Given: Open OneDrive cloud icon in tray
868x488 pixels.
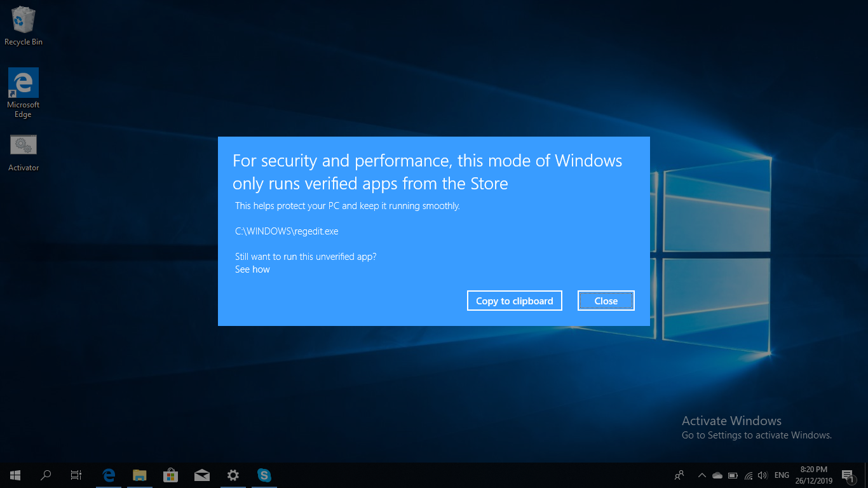Looking at the screenshot, I should 717,475.
